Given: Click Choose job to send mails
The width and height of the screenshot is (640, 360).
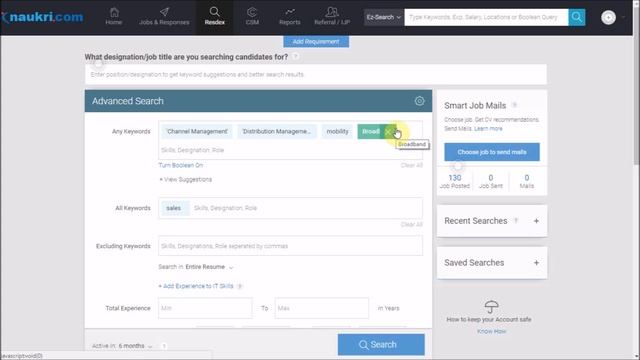Looking at the screenshot, I should 492,152.
